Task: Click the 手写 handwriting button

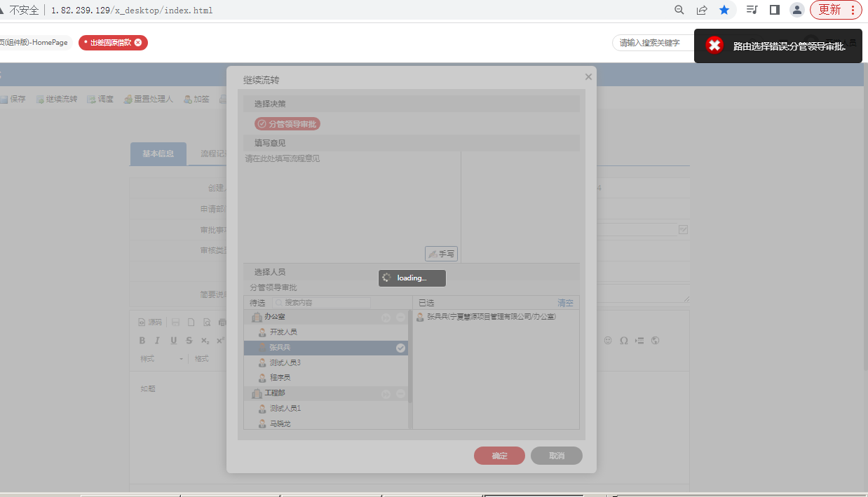Action: tap(441, 254)
